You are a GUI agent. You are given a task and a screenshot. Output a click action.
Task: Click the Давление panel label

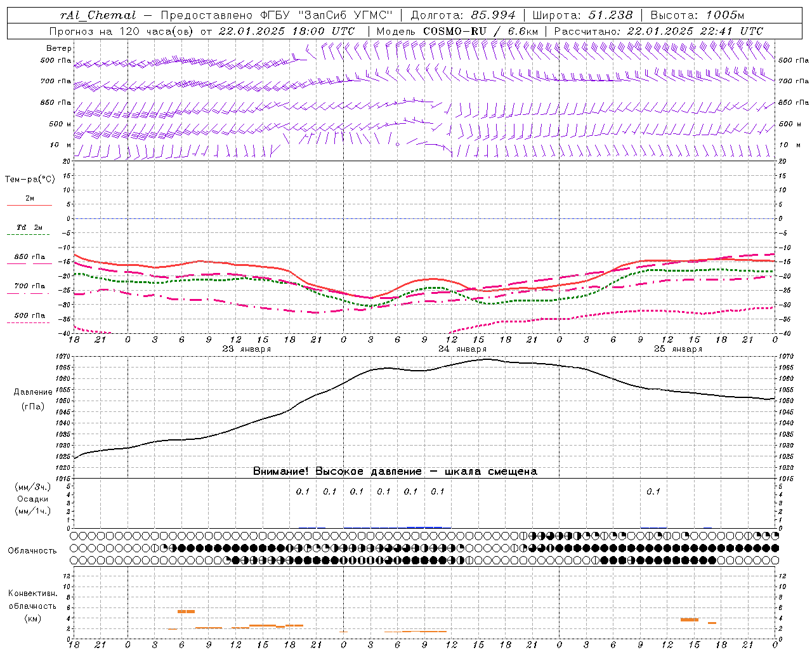[32, 392]
